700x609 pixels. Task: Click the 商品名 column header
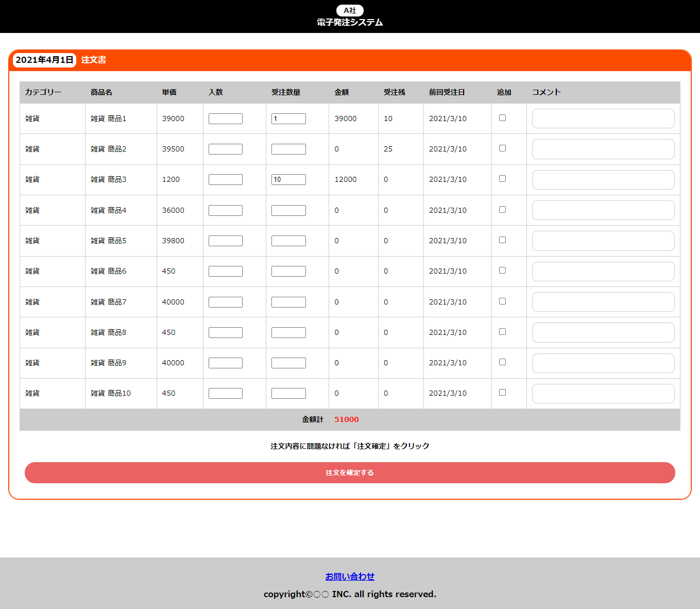(x=101, y=92)
